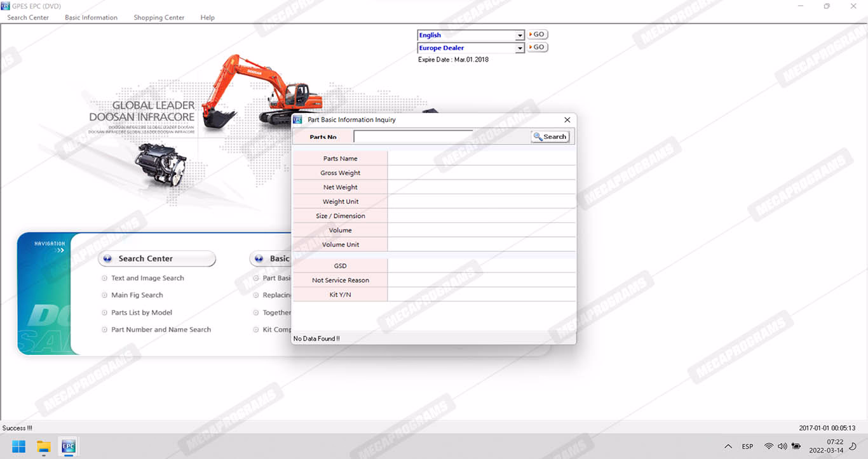Show hidden system tray icons
The height and width of the screenshot is (459, 868).
728,446
